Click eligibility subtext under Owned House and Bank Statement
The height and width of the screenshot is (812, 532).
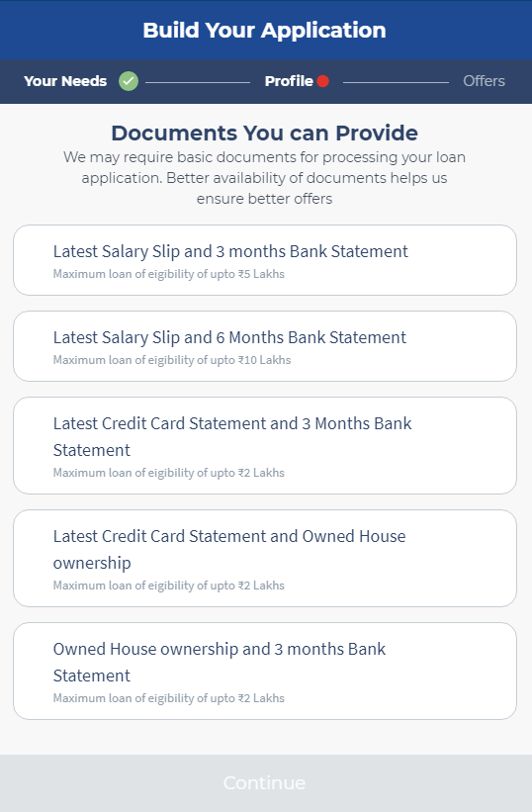169,698
